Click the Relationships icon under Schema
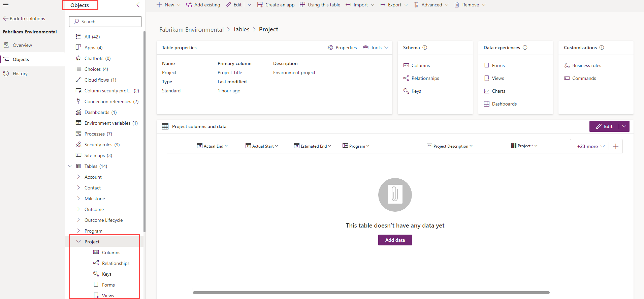Screen dimensions: 644x299 point(406,78)
